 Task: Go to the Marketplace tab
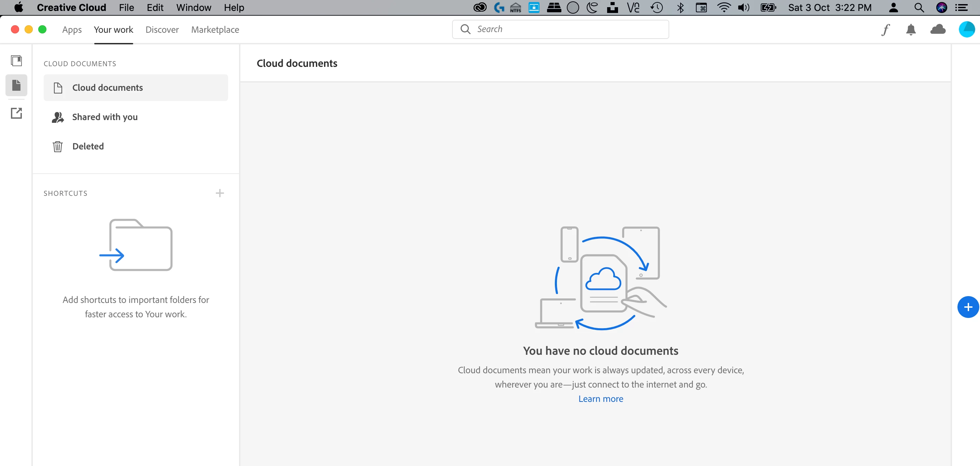click(215, 30)
